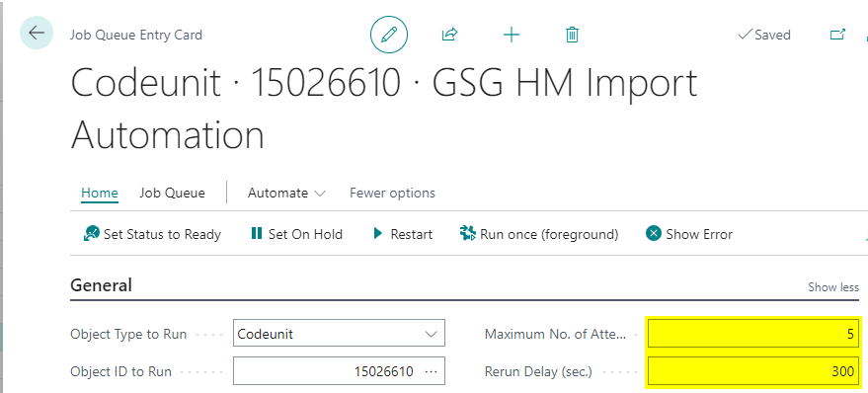Viewport: 868px width, 393px height.
Task: Click the Set Status to Ready icon
Action: pyautogui.click(x=91, y=234)
